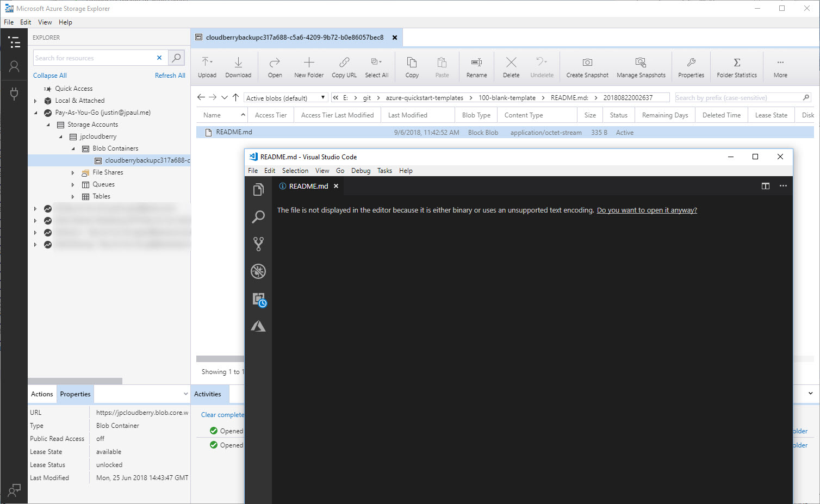The height and width of the screenshot is (504, 820).
Task: Click the search magnifier button in Explorer
Action: pyautogui.click(x=176, y=58)
